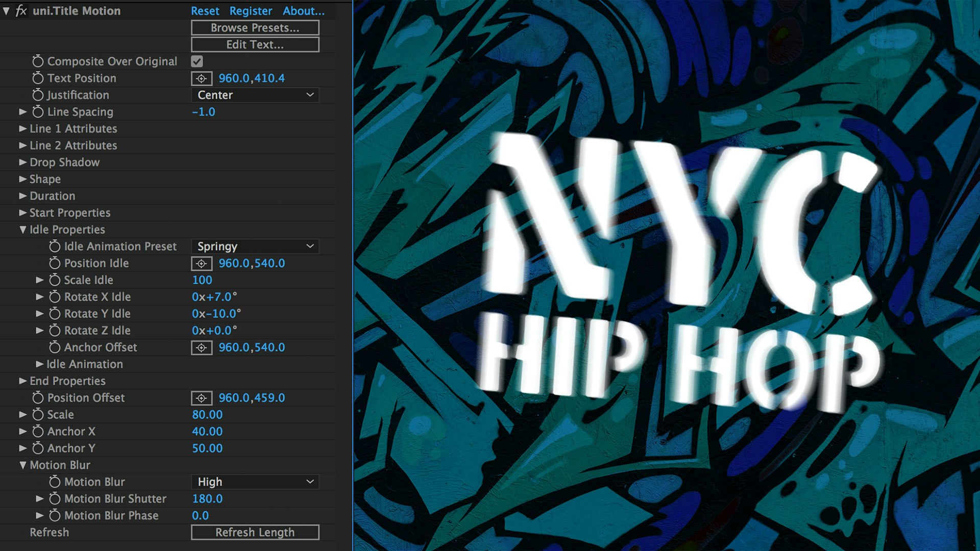Toggle stopwatch for Justification property
The image size is (980, 551).
pos(38,95)
